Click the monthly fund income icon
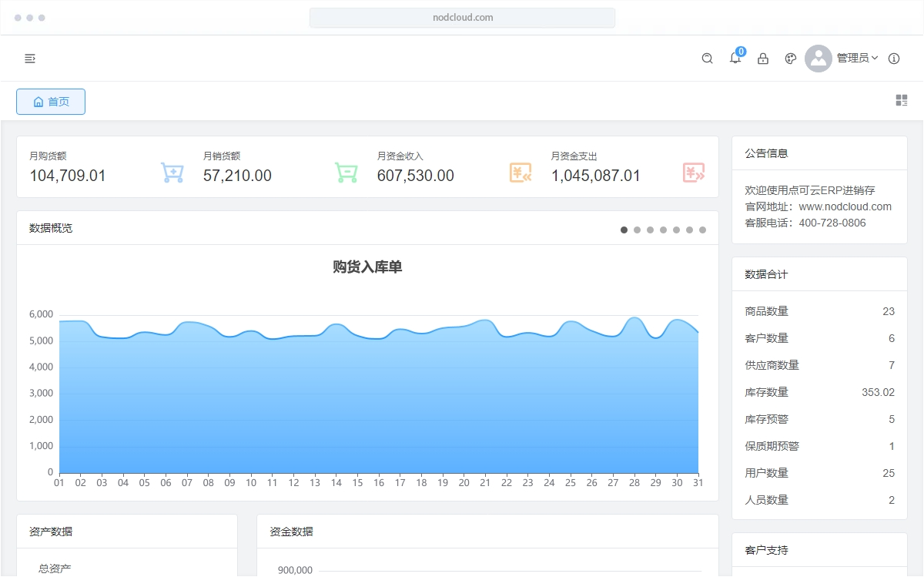The image size is (924, 577). point(521,173)
